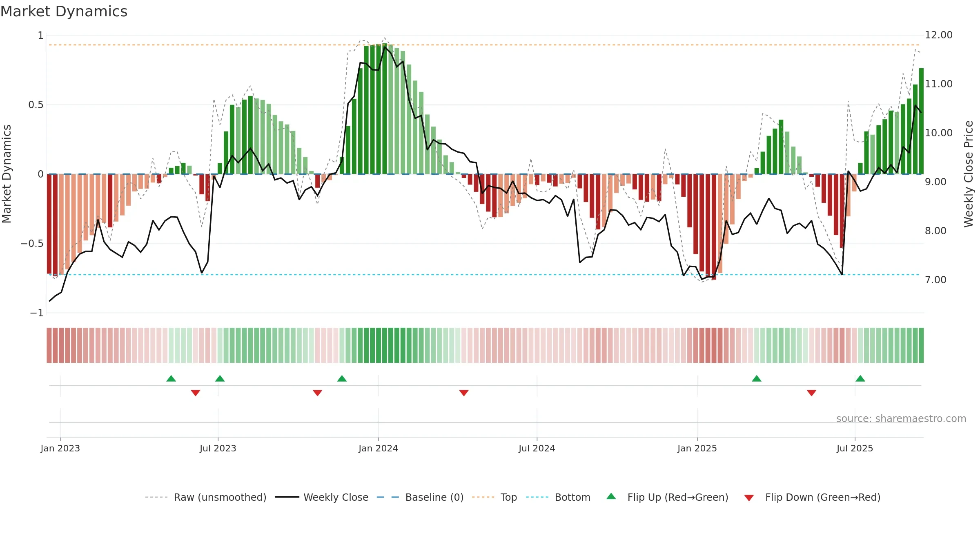Image resolution: width=980 pixels, height=551 pixels.
Task: Click the 10.00 right axis price label
Action: click(939, 133)
